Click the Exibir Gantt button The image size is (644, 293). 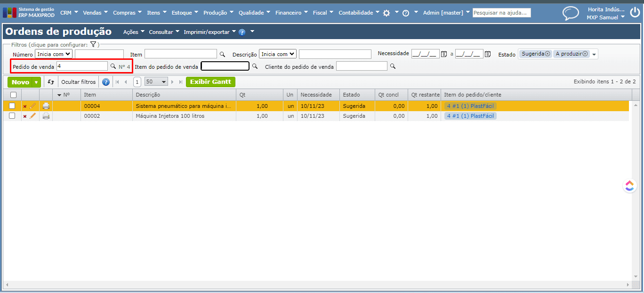click(210, 82)
